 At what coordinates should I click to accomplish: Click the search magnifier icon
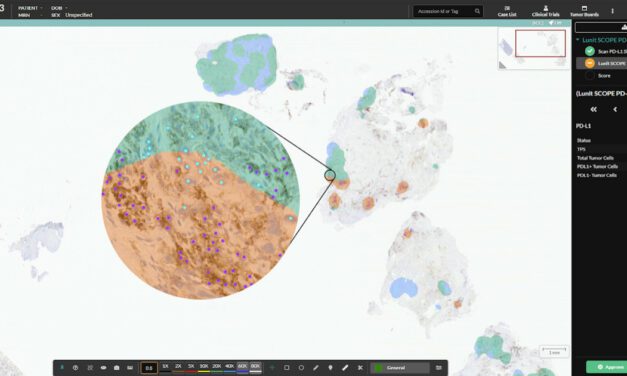(477, 11)
